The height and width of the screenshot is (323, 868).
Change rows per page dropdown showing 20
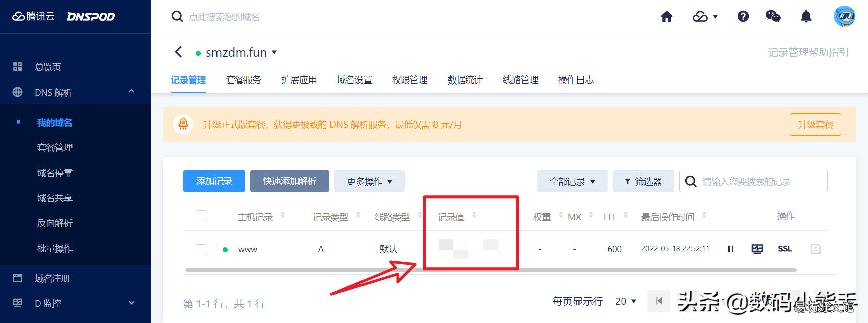626,301
